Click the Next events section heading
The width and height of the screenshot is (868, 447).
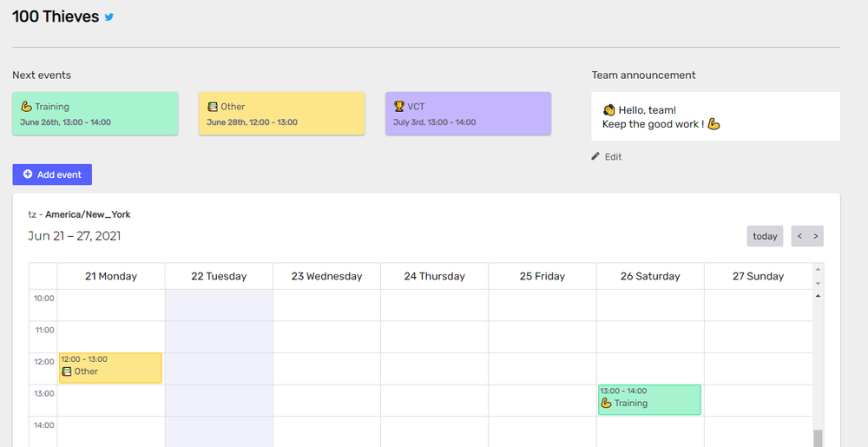[x=42, y=75]
